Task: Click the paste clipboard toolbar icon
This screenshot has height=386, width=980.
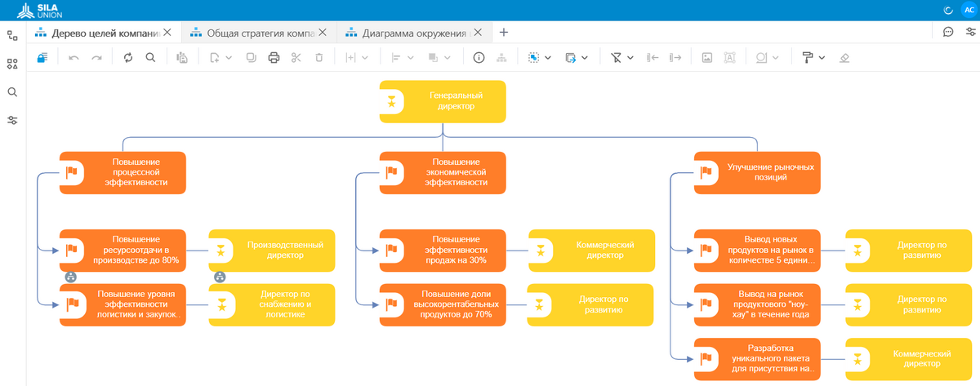Action: click(x=183, y=57)
